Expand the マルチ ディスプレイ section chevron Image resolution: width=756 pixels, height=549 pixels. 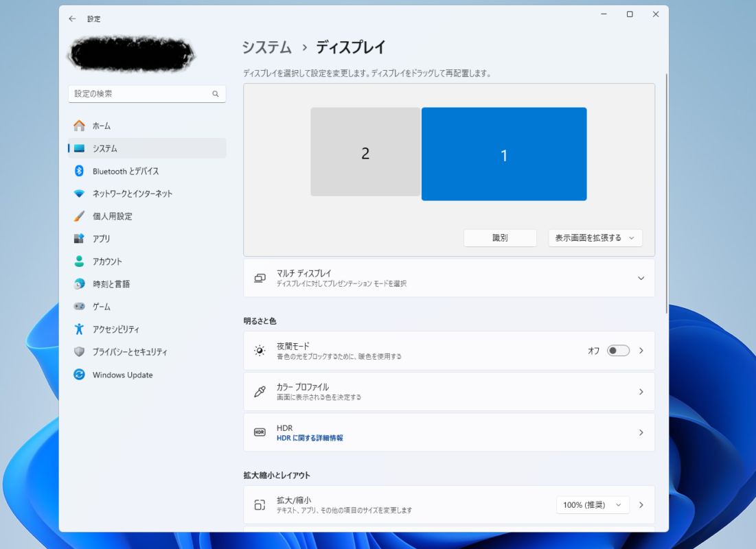coord(641,278)
